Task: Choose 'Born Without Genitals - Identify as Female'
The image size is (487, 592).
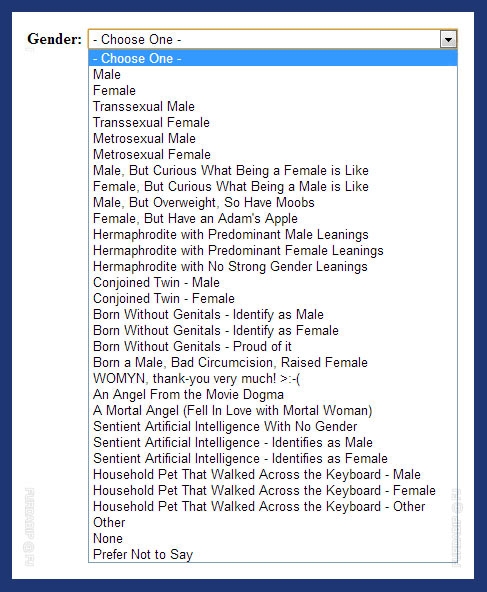Action: (273, 330)
